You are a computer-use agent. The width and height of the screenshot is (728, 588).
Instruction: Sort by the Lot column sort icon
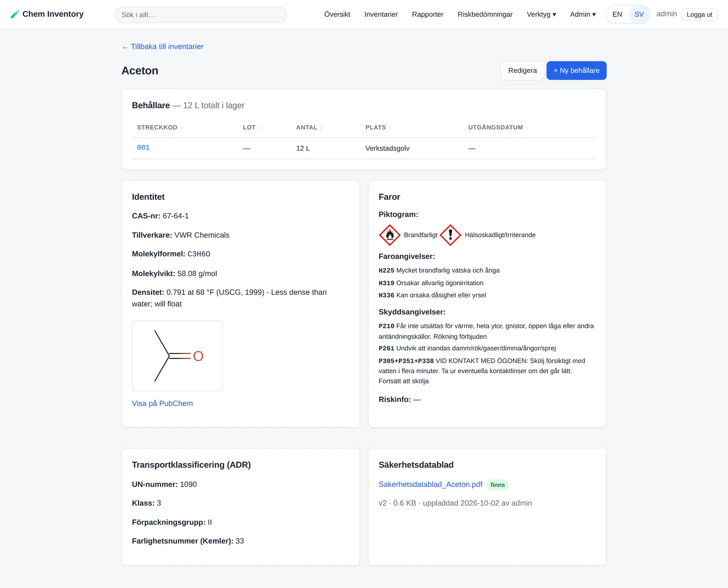tap(259, 128)
